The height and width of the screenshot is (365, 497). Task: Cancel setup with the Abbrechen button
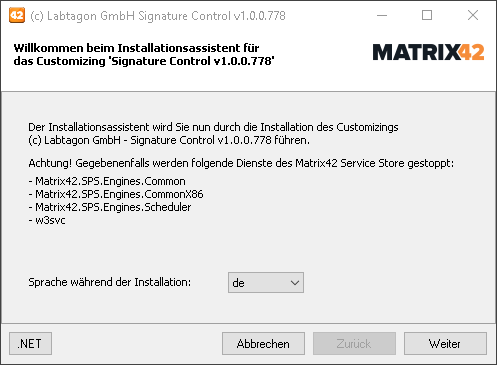(263, 343)
